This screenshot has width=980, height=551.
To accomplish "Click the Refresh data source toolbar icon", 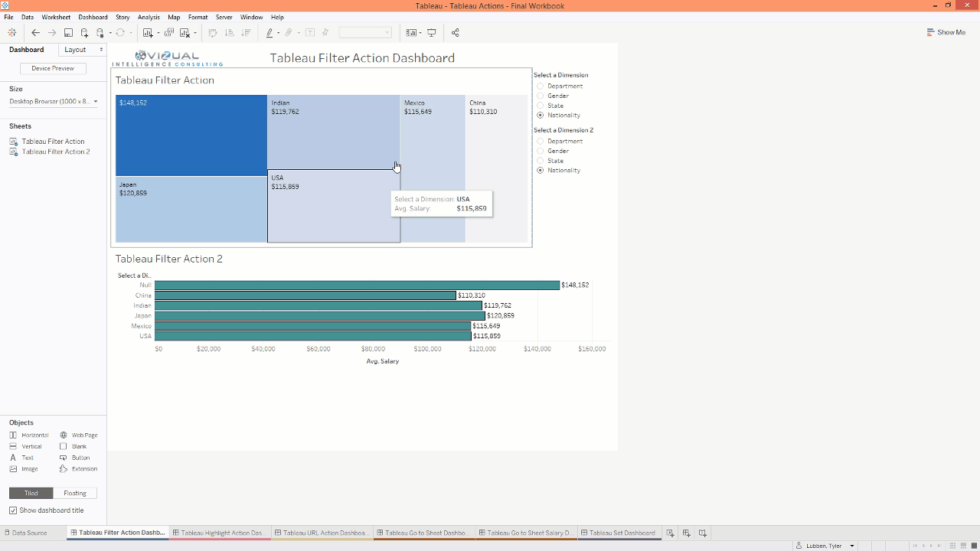I will (120, 32).
